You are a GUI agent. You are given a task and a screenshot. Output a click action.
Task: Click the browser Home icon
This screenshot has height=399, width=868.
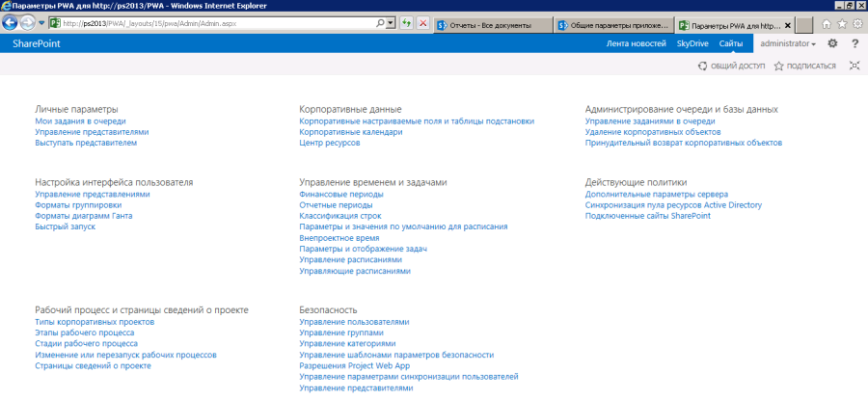827,24
